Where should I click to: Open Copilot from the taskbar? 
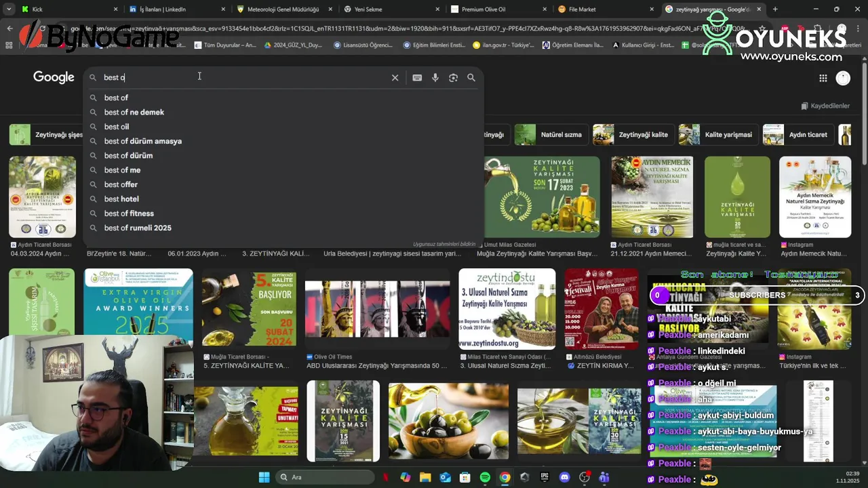(x=406, y=477)
